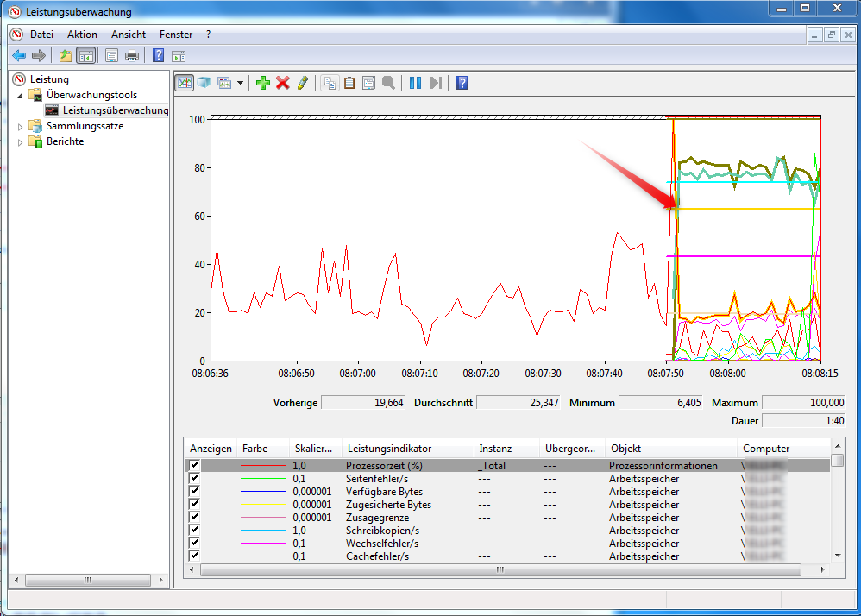Delete the selected counter
The image size is (861, 616).
(x=284, y=82)
